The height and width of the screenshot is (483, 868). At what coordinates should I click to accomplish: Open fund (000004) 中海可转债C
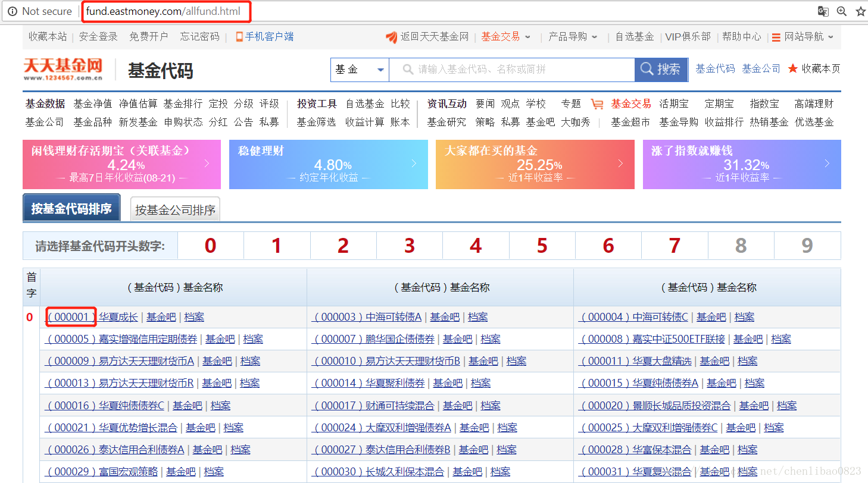coord(633,317)
